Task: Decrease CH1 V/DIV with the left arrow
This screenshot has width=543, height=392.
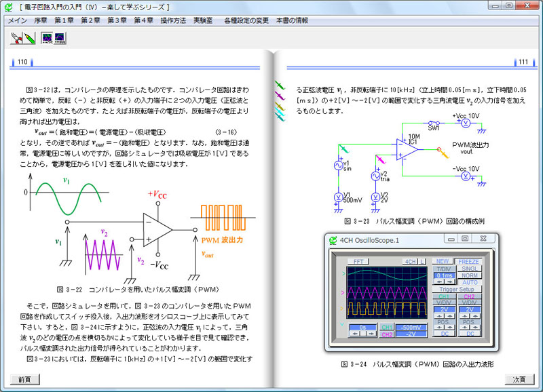Action: [x=438, y=316]
